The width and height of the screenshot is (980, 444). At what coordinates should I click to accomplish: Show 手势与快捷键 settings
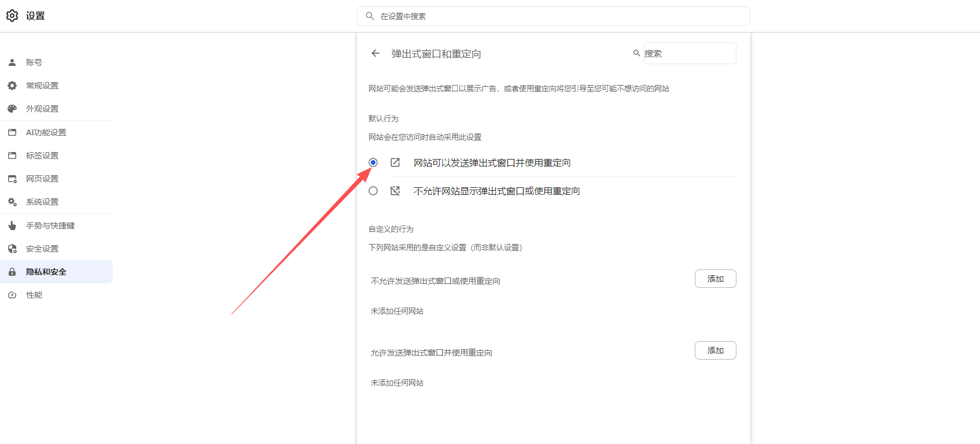pyautogui.click(x=57, y=225)
